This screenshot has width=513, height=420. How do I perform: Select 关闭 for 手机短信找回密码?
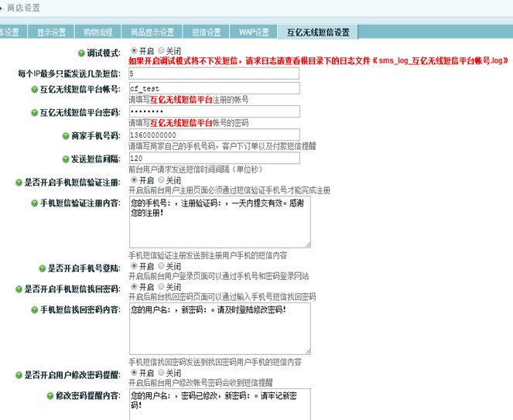161,286
